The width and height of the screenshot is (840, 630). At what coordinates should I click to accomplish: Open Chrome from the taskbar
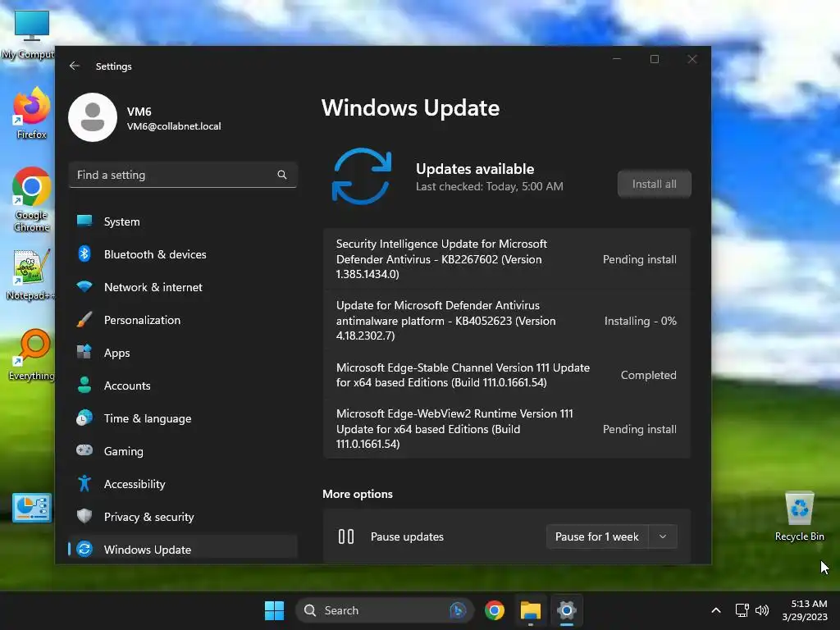(x=495, y=610)
